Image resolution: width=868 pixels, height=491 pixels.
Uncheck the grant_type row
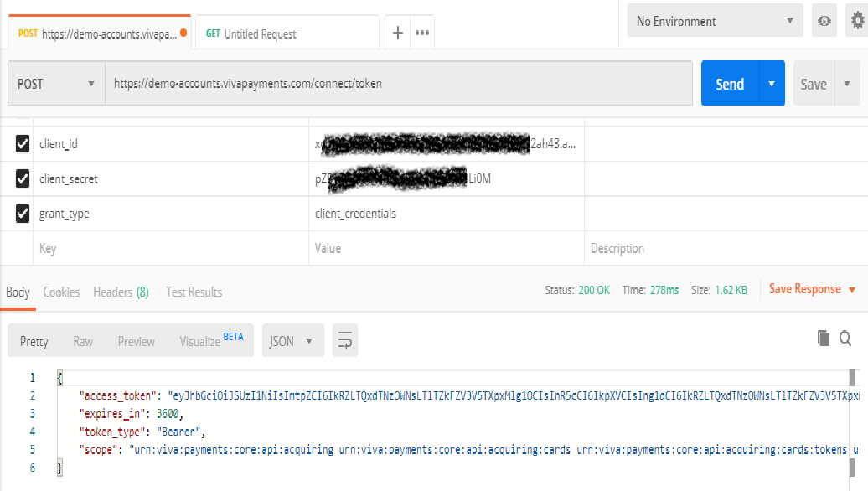tap(22, 213)
